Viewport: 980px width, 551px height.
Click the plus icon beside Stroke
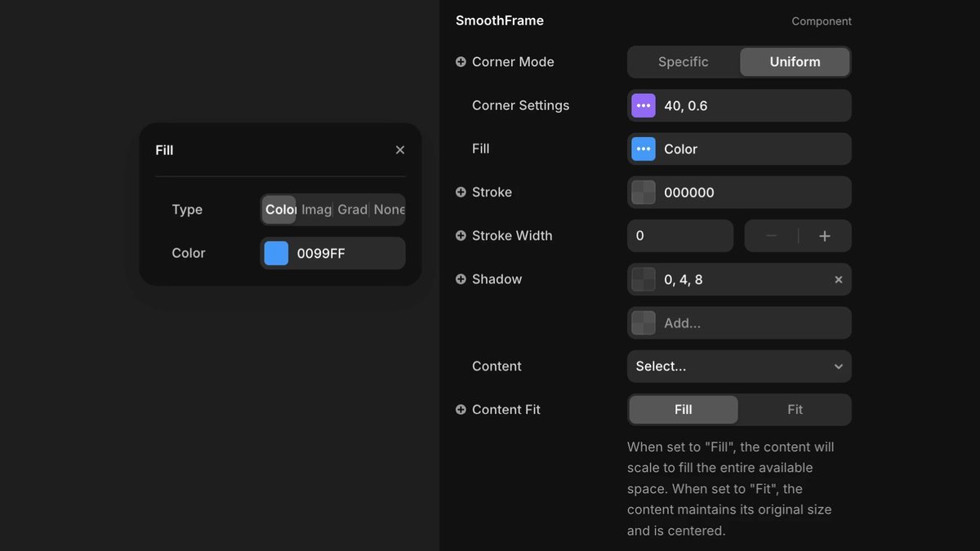pyautogui.click(x=461, y=193)
